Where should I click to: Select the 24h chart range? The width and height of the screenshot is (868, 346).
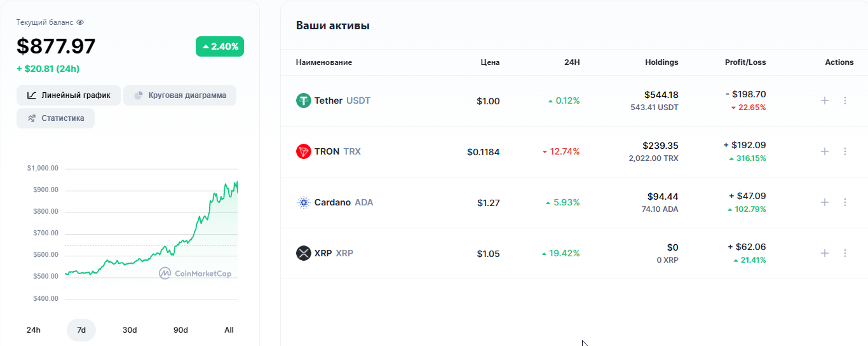34,330
